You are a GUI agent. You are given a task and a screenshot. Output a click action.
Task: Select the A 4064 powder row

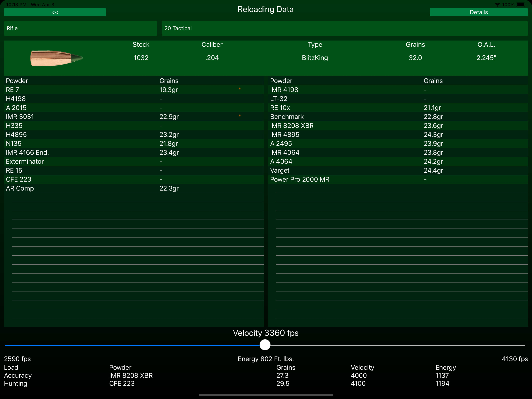[398, 162]
